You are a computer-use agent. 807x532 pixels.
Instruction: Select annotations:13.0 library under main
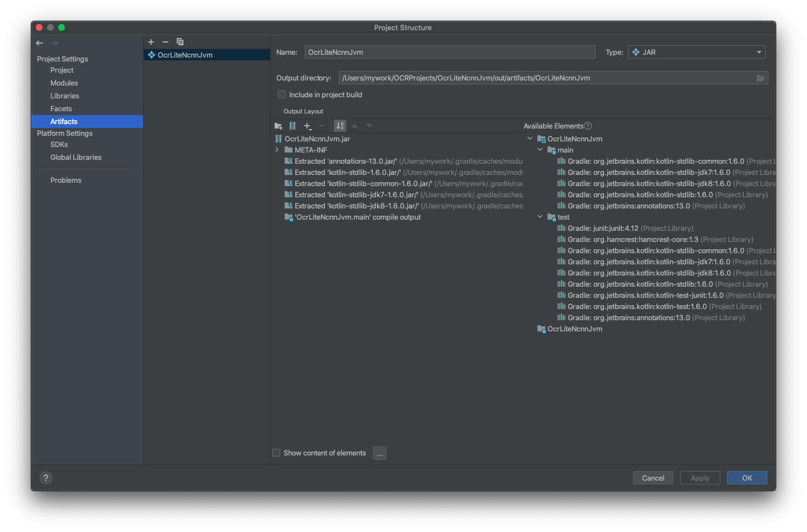tap(651, 206)
